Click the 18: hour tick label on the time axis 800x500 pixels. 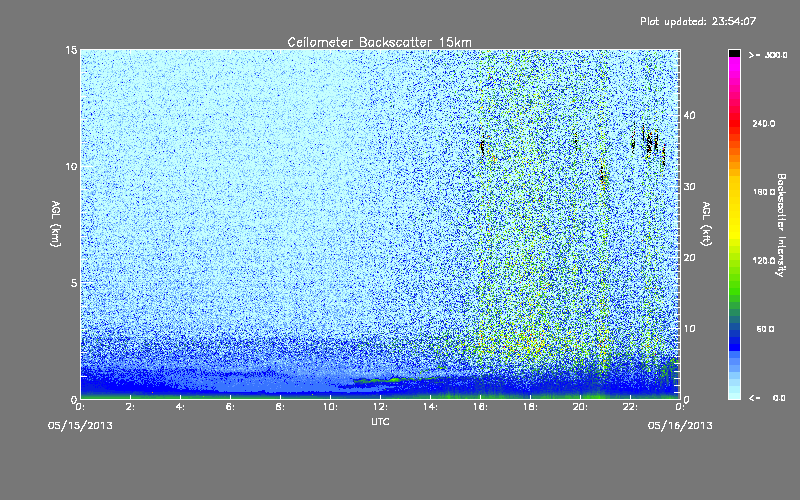click(530, 407)
